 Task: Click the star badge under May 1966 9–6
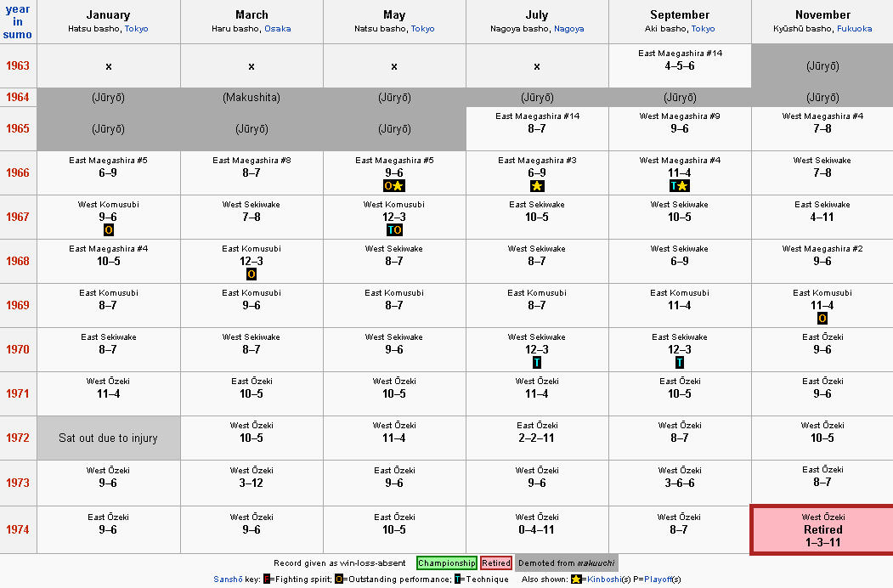pos(399,186)
